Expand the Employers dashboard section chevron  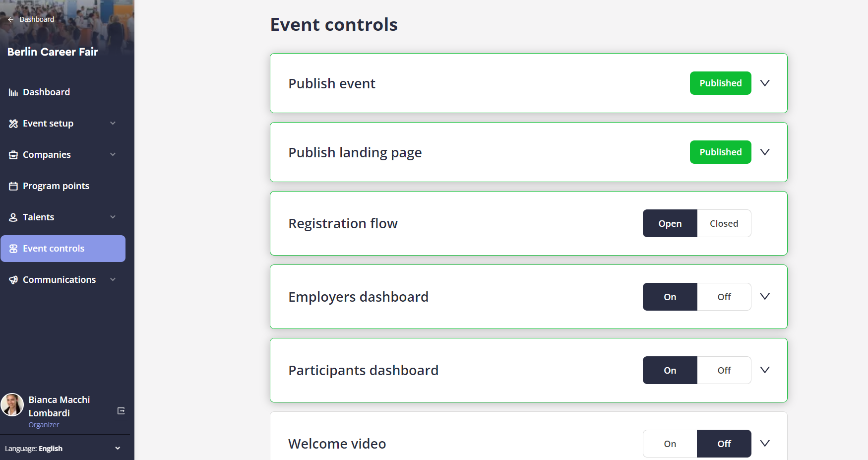tap(765, 296)
